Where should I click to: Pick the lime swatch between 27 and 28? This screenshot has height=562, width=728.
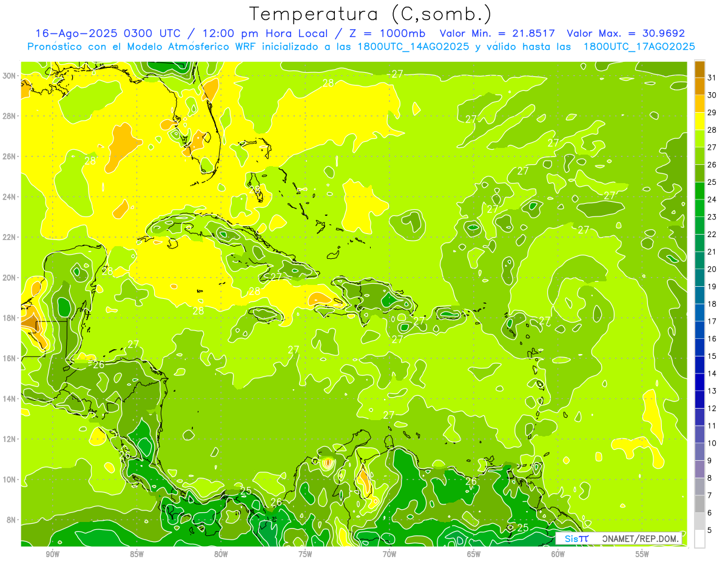[x=699, y=138]
